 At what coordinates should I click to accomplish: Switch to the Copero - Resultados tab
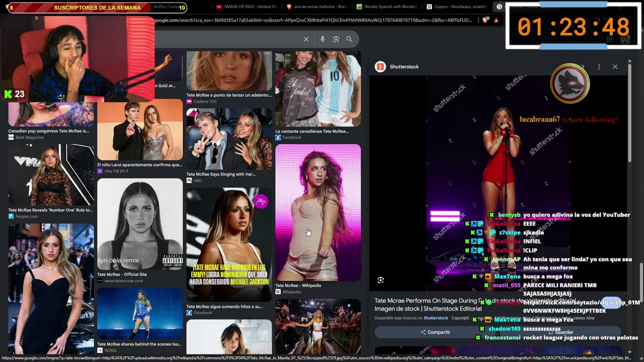pos(456,7)
